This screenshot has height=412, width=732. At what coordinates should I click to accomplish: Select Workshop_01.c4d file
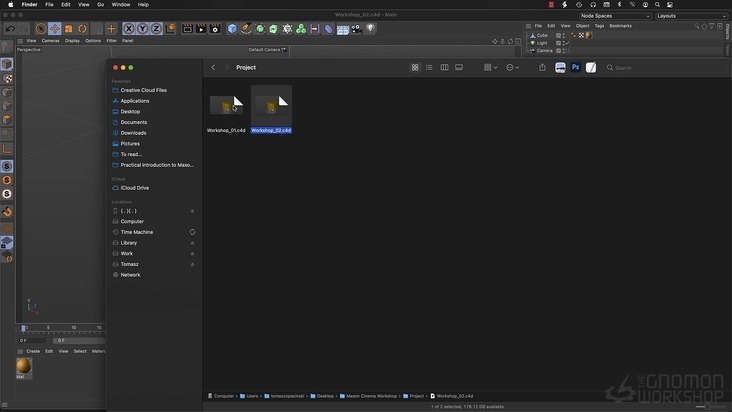click(x=226, y=111)
